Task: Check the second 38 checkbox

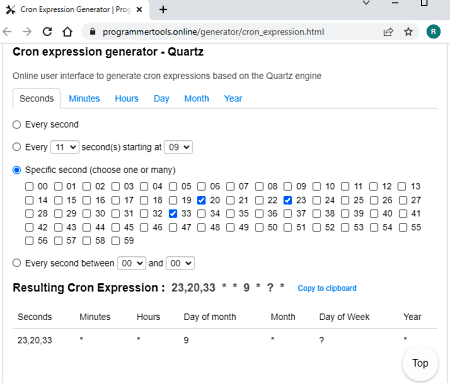Action: tap(317, 213)
